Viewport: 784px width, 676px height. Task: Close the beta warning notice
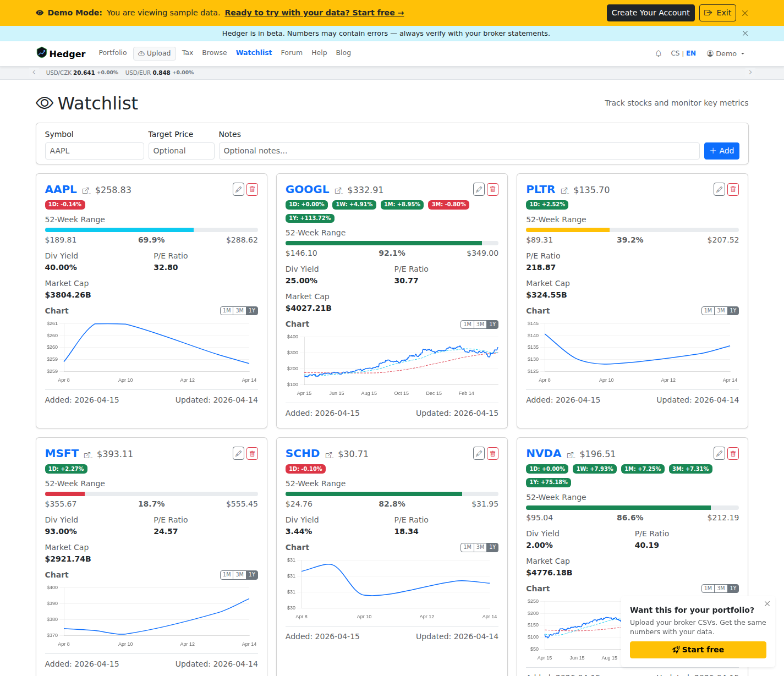click(x=745, y=33)
